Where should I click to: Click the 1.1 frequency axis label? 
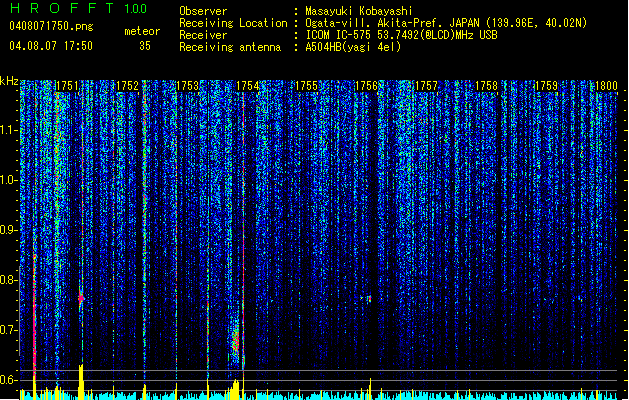9,130
